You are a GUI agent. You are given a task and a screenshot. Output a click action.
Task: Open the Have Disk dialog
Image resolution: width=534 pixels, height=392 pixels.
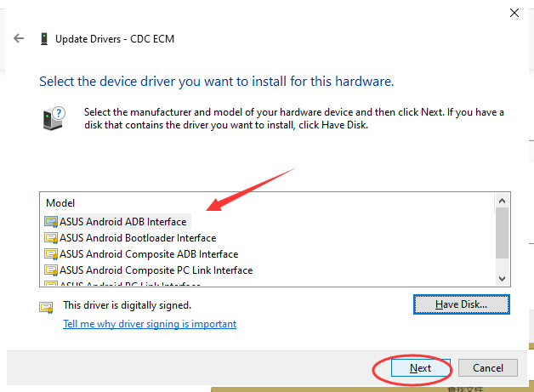[x=461, y=304]
